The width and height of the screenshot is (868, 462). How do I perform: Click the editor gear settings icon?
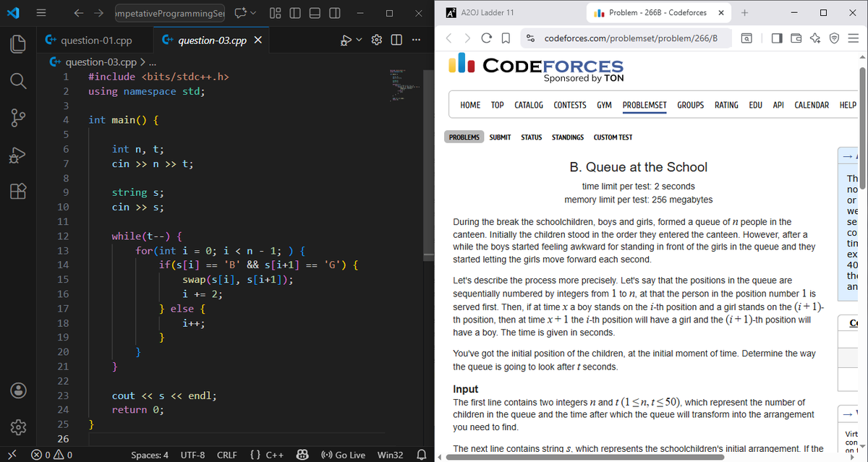click(x=376, y=41)
